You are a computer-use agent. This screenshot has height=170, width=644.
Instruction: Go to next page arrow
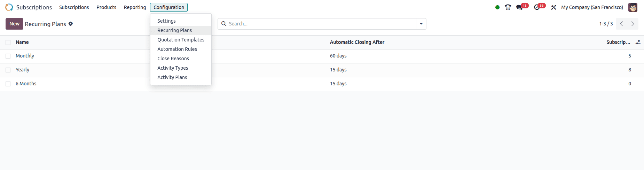click(x=633, y=24)
